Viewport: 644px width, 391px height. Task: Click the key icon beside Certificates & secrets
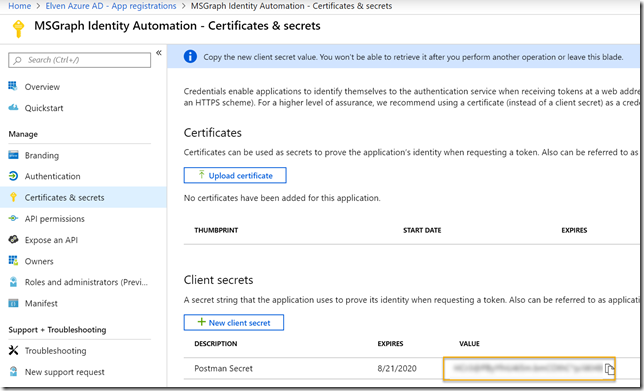[13, 197]
